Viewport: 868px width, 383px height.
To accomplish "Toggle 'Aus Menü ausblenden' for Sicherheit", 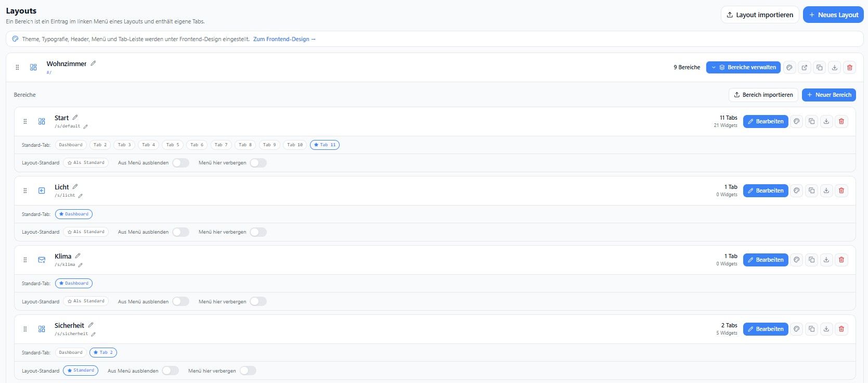I will [x=170, y=371].
